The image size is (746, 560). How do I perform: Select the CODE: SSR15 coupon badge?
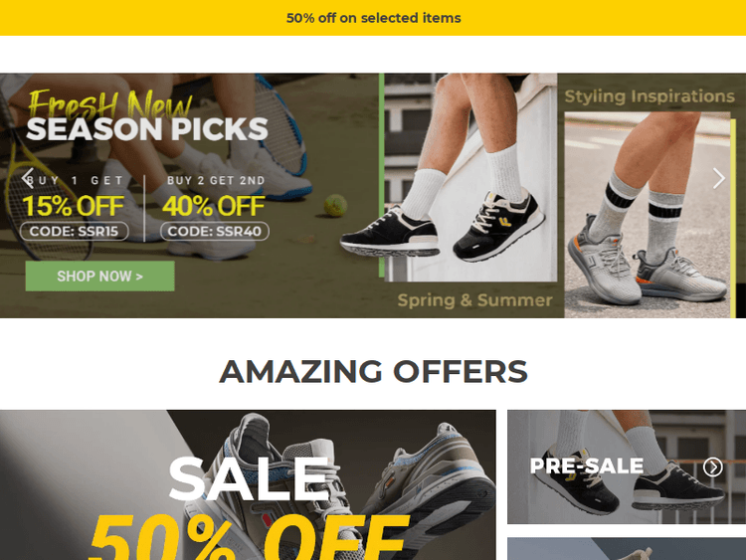[x=75, y=231]
